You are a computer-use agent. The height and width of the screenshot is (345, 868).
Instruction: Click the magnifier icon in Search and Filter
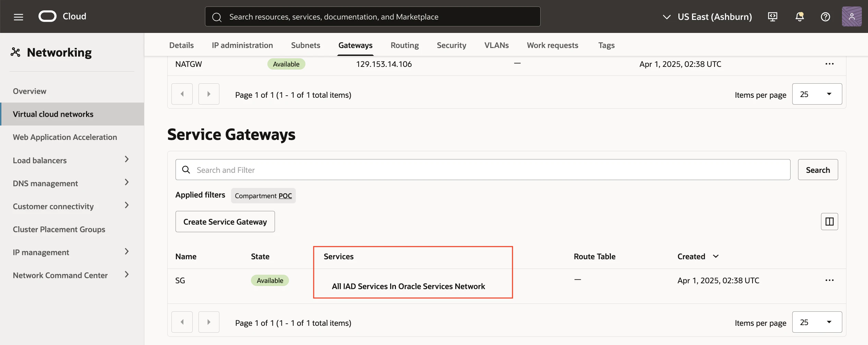point(186,170)
